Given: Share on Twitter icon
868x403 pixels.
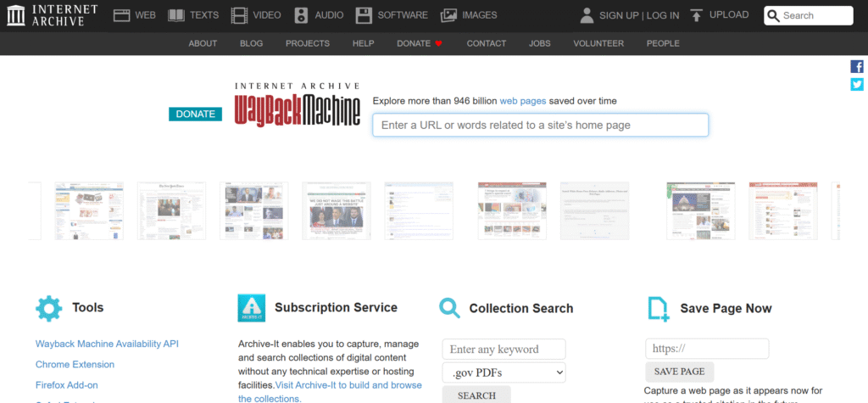Looking at the screenshot, I should tap(857, 84).
